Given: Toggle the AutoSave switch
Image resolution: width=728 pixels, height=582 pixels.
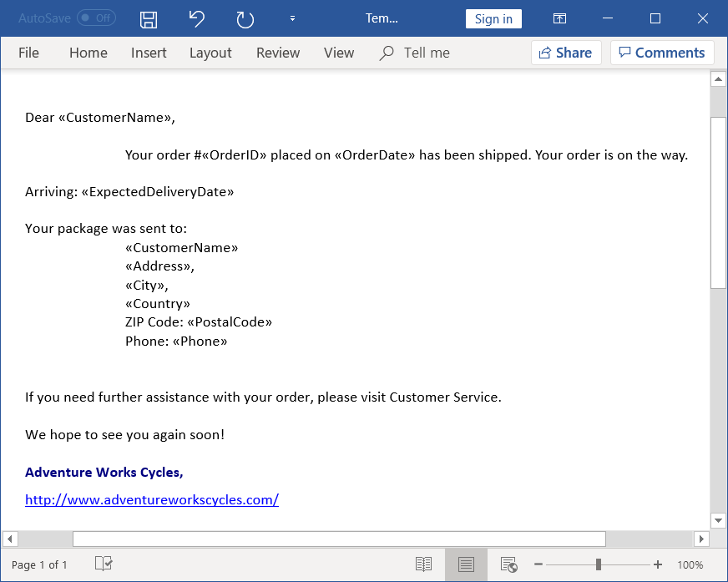Looking at the screenshot, I should (x=96, y=18).
